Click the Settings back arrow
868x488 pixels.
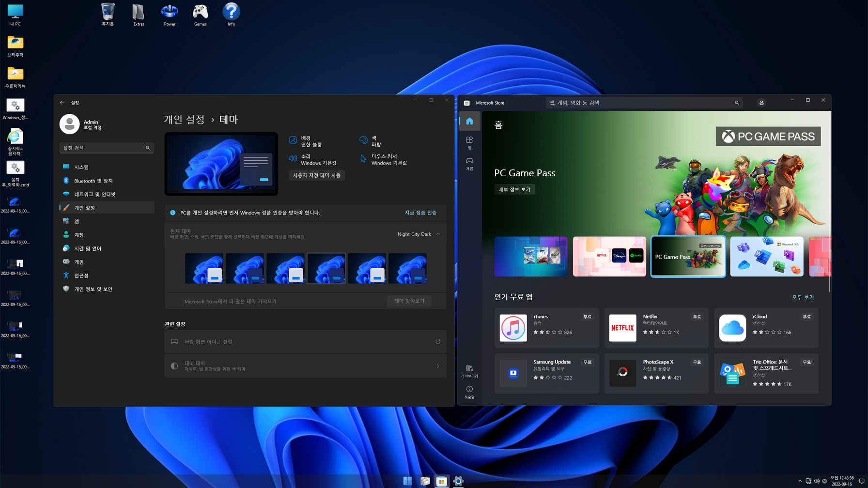coord(62,103)
